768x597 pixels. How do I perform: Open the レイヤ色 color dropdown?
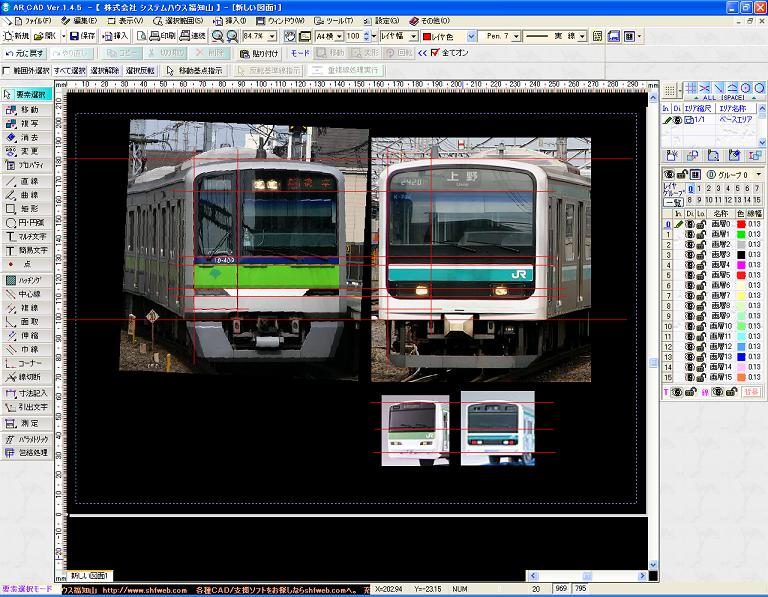pyautogui.click(x=471, y=36)
